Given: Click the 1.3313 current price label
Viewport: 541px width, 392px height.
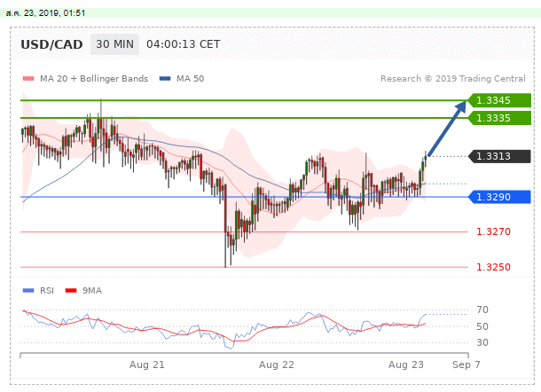Looking at the screenshot, I should click(499, 156).
